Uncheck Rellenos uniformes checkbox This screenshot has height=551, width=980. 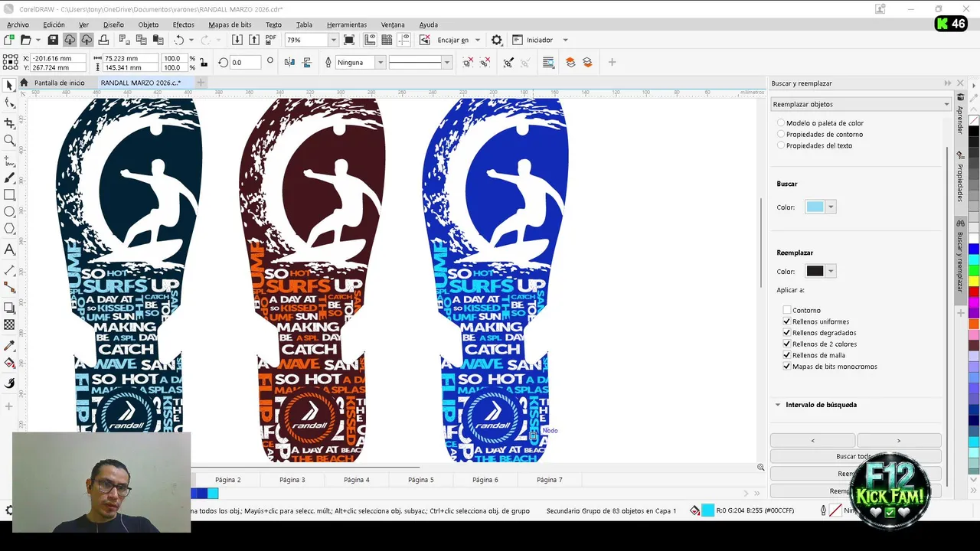pos(787,321)
